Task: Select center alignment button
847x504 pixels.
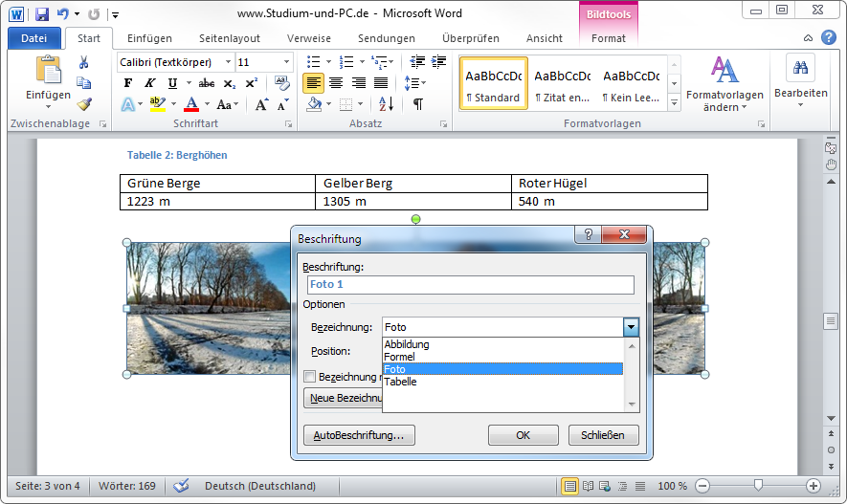Action: click(336, 83)
